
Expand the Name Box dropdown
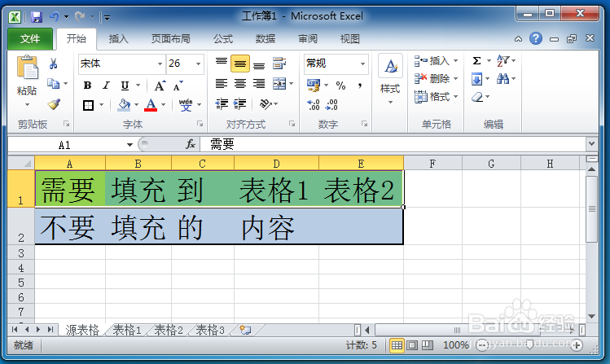(x=129, y=145)
